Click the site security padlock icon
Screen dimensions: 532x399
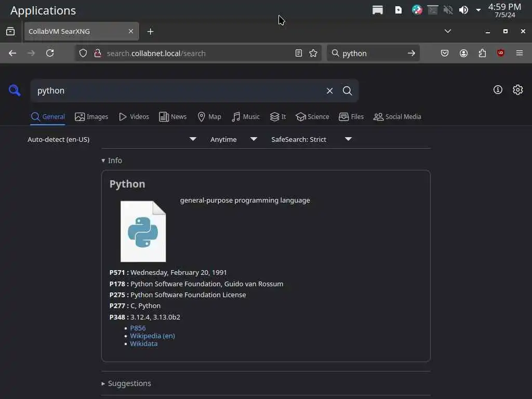pyautogui.click(x=98, y=54)
